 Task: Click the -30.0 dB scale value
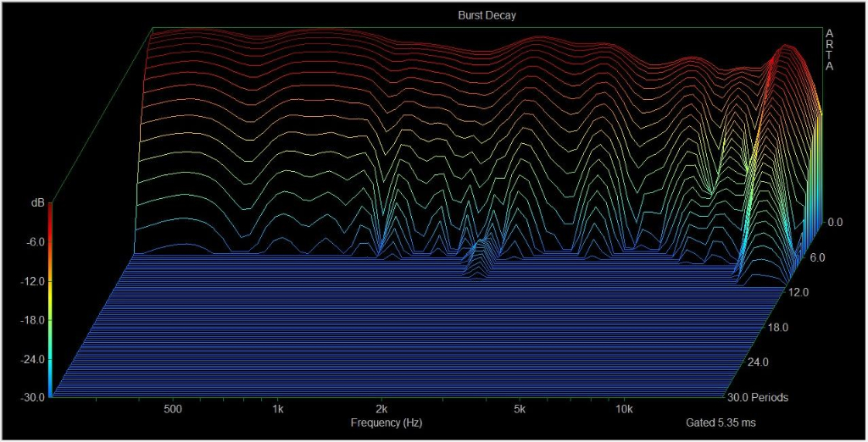point(31,397)
